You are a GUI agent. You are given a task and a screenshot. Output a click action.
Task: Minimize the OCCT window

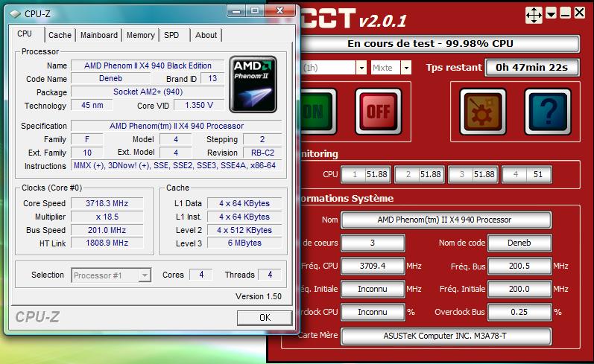point(565,13)
